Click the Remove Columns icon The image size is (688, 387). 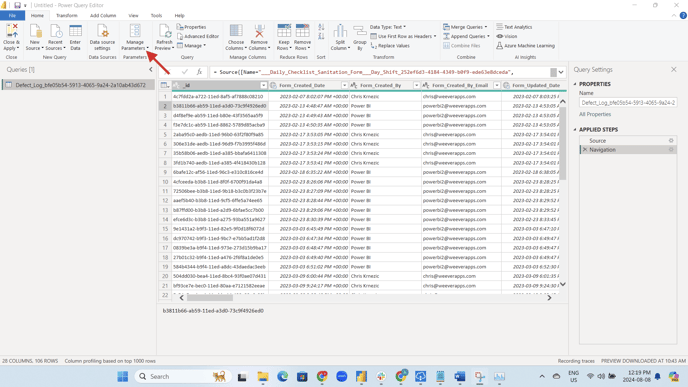[259, 31]
